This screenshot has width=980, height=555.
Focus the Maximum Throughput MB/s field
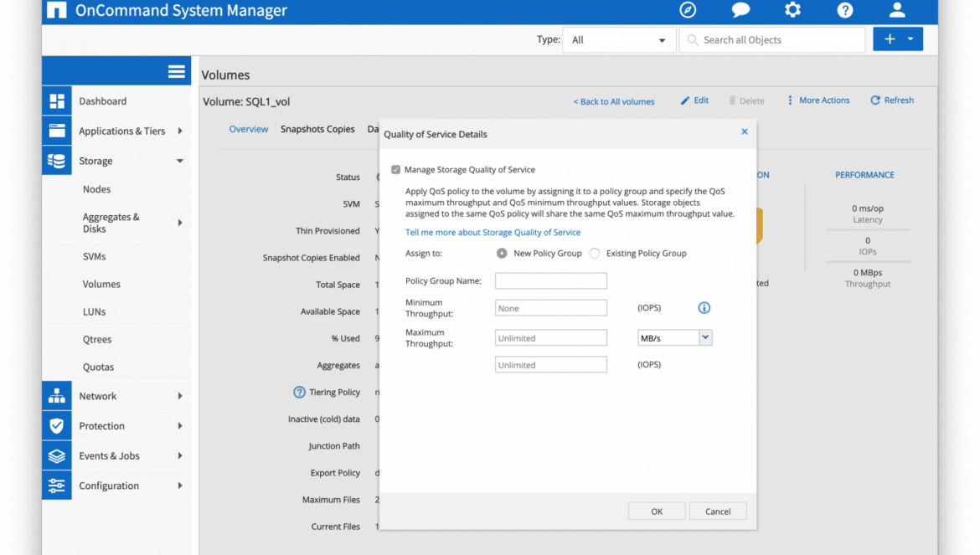[550, 337]
